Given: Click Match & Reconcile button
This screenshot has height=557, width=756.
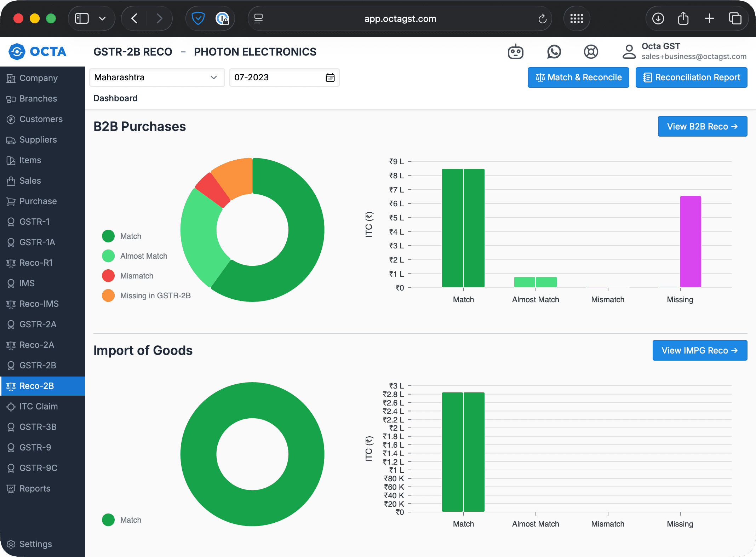Looking at the screenshot, I should pos(578,77).
